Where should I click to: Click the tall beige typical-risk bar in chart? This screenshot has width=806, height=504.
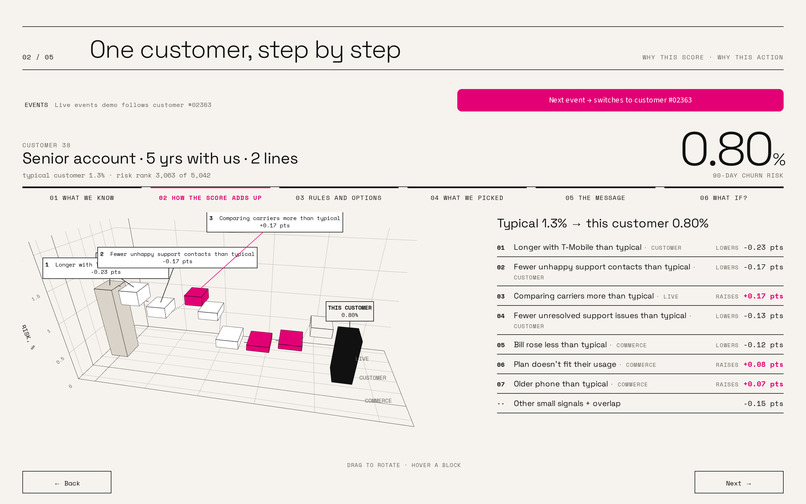[x=117, y=319]
